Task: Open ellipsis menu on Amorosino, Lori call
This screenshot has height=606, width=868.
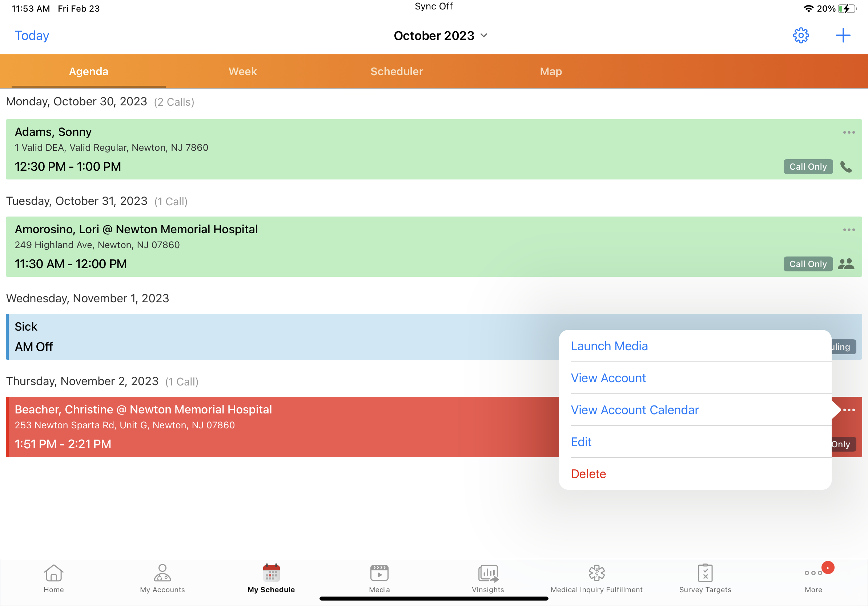Action: (x=848, y=230)
